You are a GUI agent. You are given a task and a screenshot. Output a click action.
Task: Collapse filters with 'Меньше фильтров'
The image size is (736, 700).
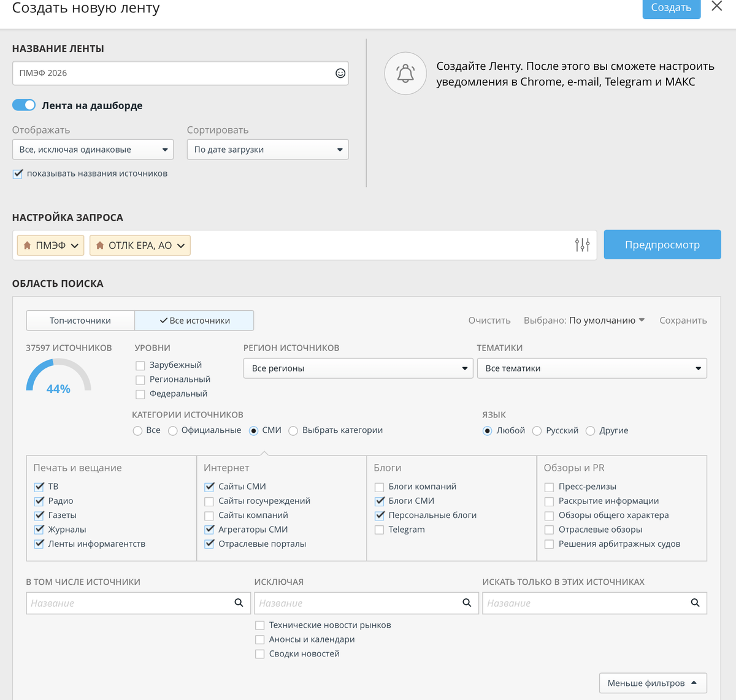[x=653, y=683]
